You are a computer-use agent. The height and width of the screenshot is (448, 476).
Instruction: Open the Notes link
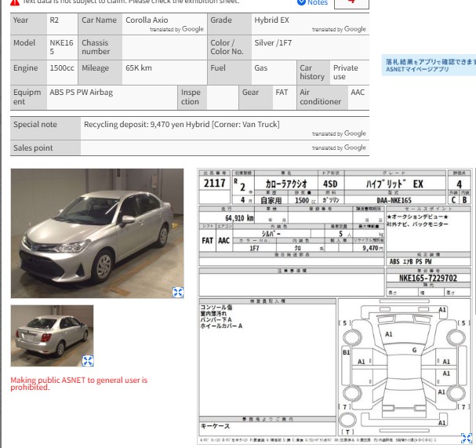(x=318, y=2)
